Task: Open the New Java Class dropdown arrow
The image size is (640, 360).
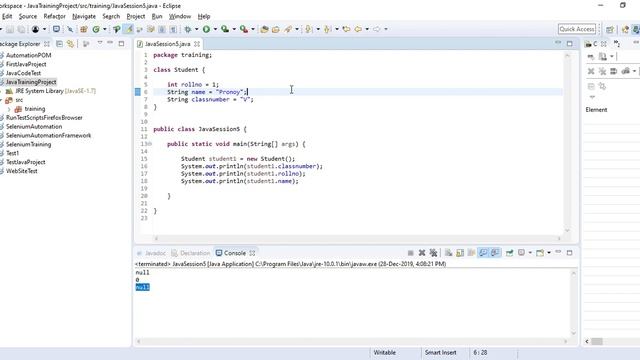Action: tap(104, 29)
